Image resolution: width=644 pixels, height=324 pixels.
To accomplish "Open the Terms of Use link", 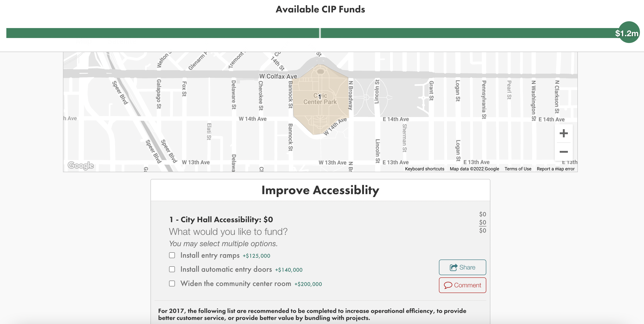I will click(x=518, y=169).
